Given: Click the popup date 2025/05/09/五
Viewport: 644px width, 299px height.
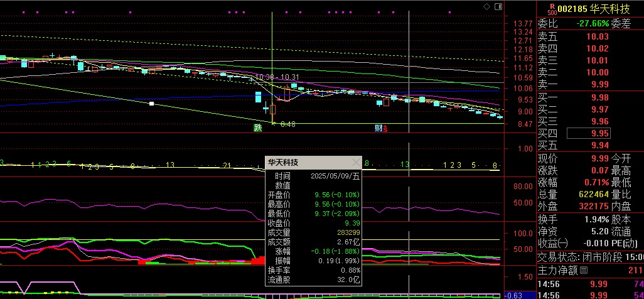Looking at the screenshot, I should click(335, 176).
